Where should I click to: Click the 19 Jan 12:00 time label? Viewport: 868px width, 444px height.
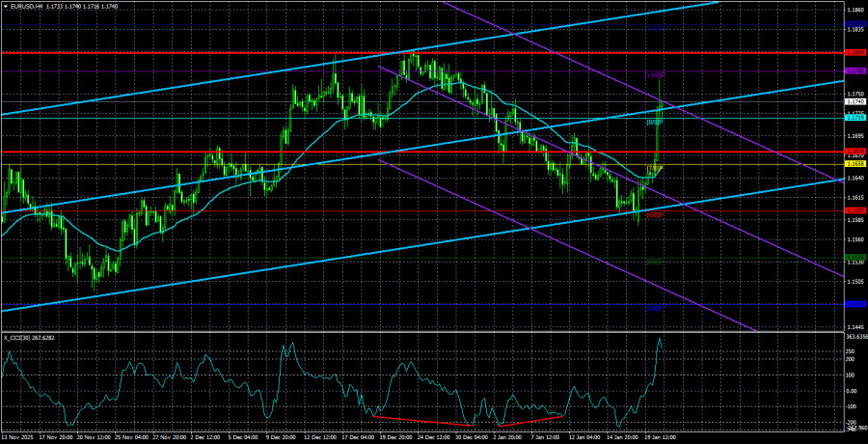(x=662, y=436)
